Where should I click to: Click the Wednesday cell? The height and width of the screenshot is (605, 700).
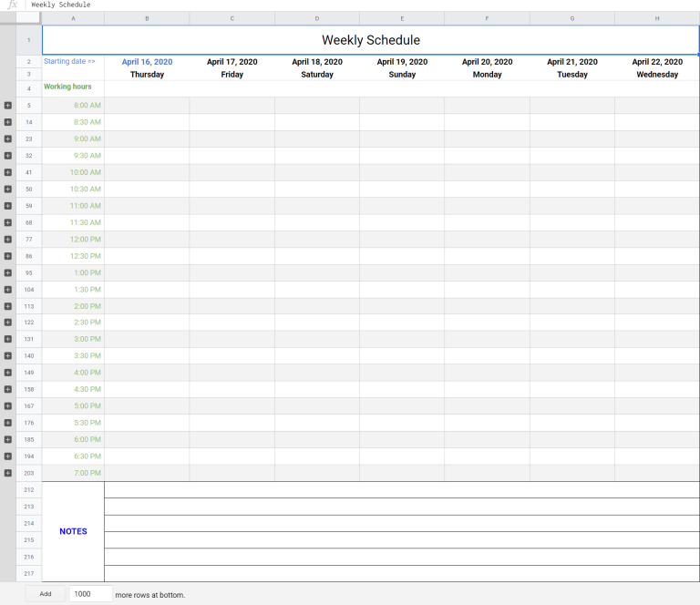click(x=657, y=75)
